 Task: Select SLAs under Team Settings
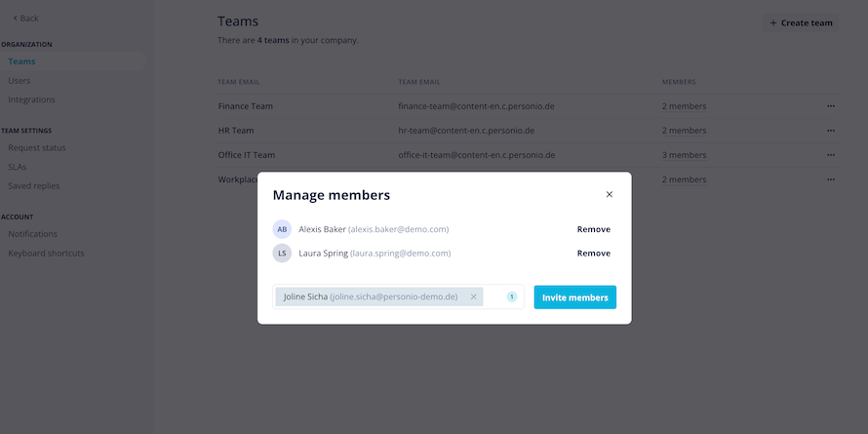(x=18, y=167)
